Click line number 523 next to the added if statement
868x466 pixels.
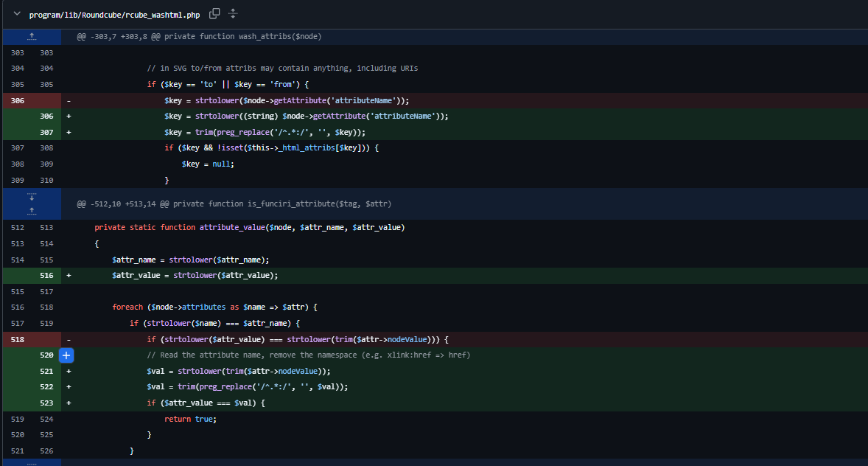pos(46,403)
